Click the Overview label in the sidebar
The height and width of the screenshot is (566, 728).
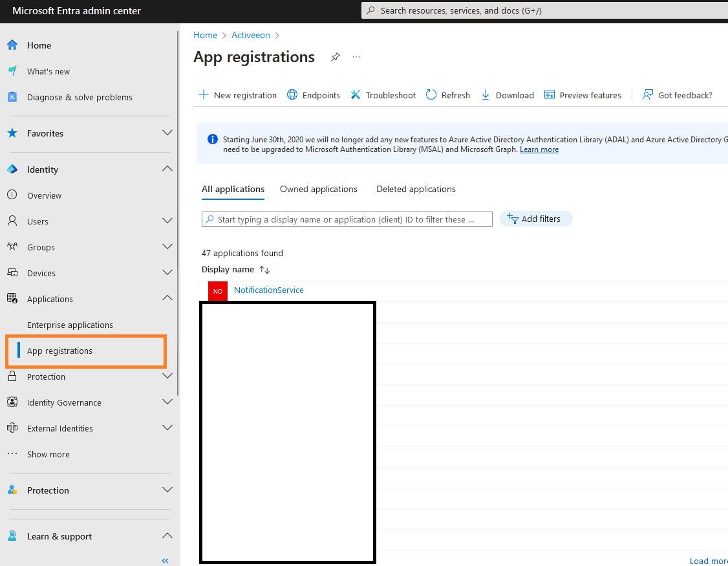(x=44, y=195)
